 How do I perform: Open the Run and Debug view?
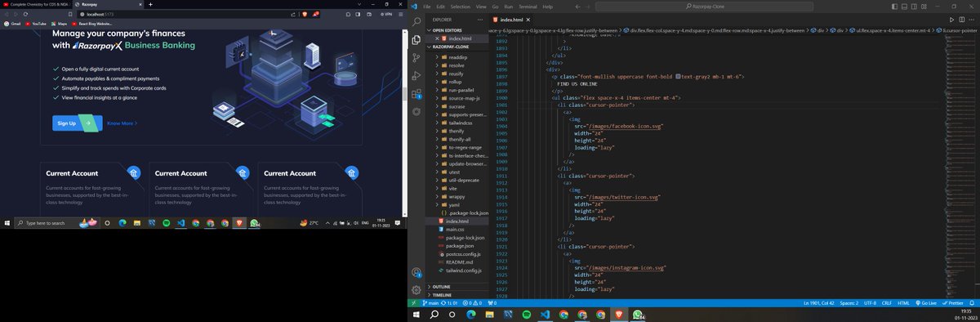click(x=416, y=76)
